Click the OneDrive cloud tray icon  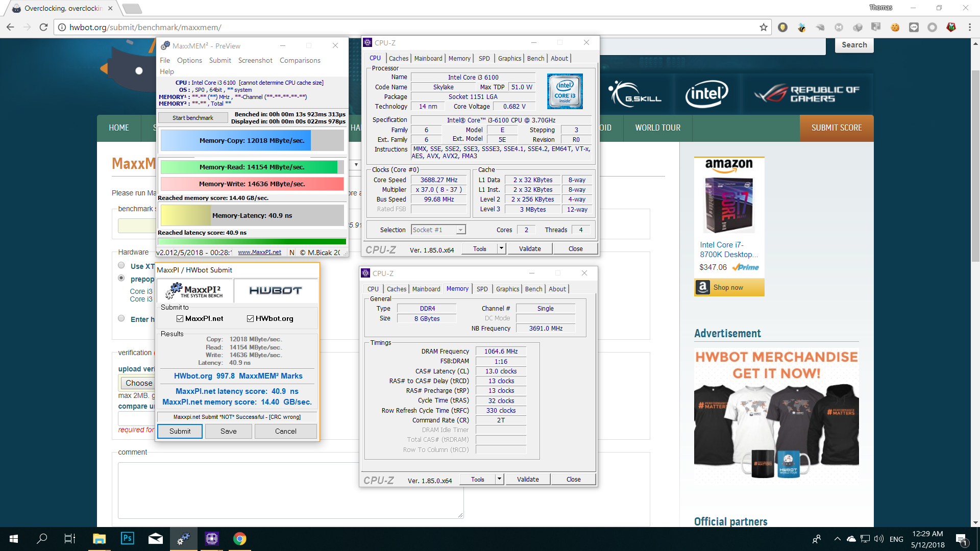tap(851, 539)
